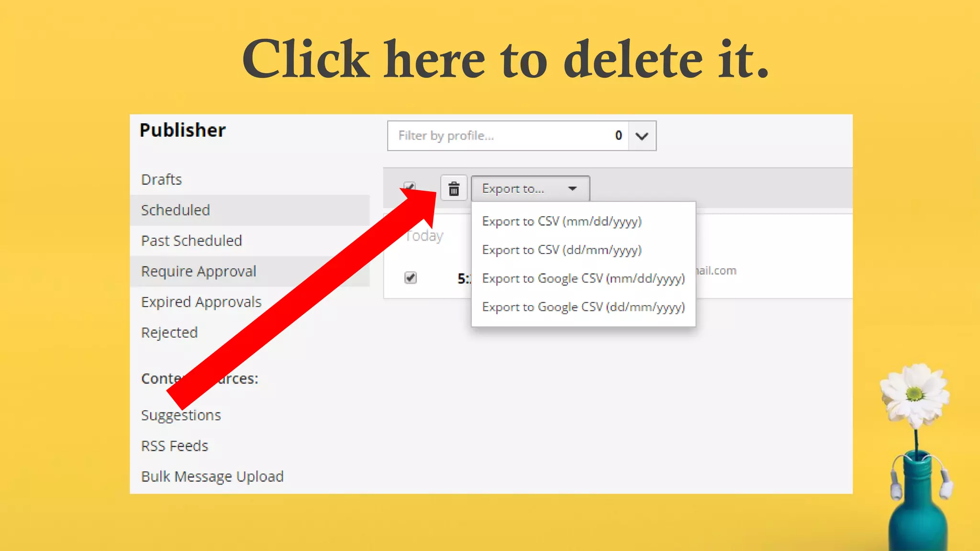
Task: Choose Export to CSV (dd/mm/yyyy)
Action: (x=562, y=250)
